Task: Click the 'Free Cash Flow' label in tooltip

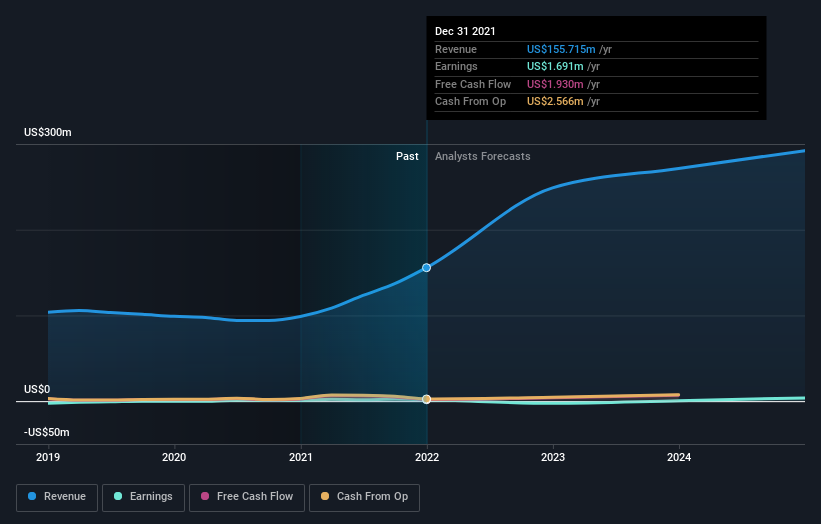Action: 473,84
